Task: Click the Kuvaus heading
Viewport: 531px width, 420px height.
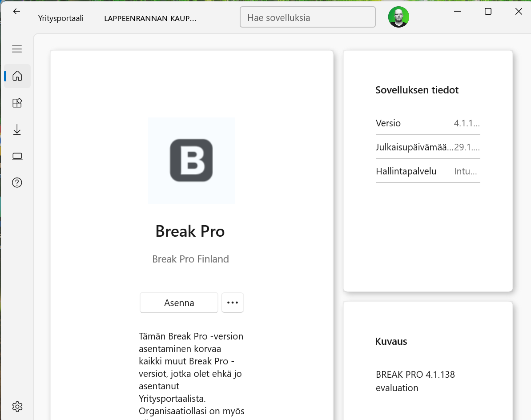Action: [391, 341]
